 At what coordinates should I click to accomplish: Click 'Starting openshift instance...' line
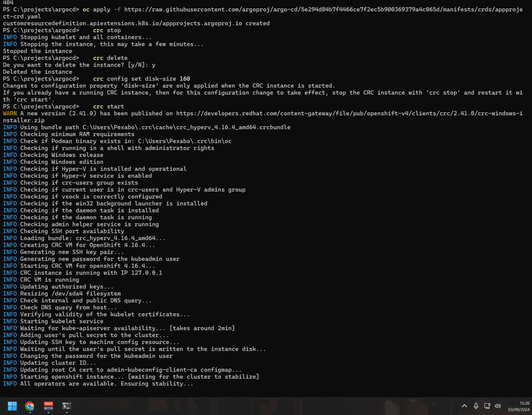131,377
